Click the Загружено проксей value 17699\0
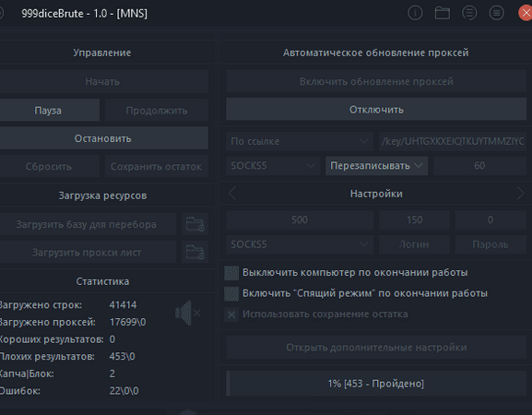Screen dimensions: 532x415 click(x=127, y=322)
